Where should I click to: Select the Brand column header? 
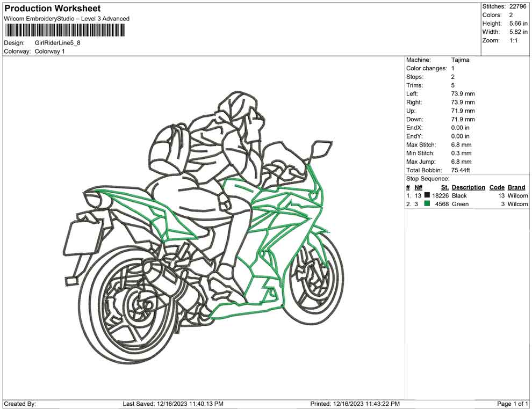coord(516,187)
